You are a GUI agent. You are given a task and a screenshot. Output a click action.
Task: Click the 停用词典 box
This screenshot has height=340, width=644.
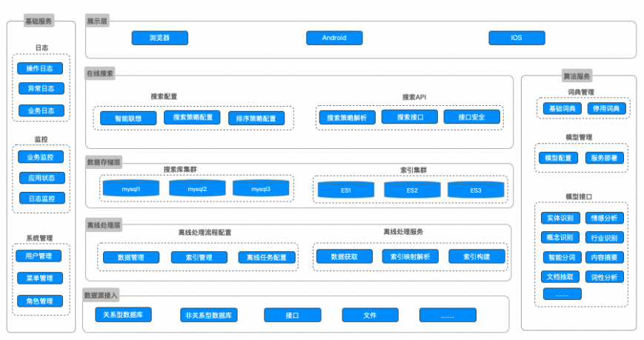coord(607,108)
